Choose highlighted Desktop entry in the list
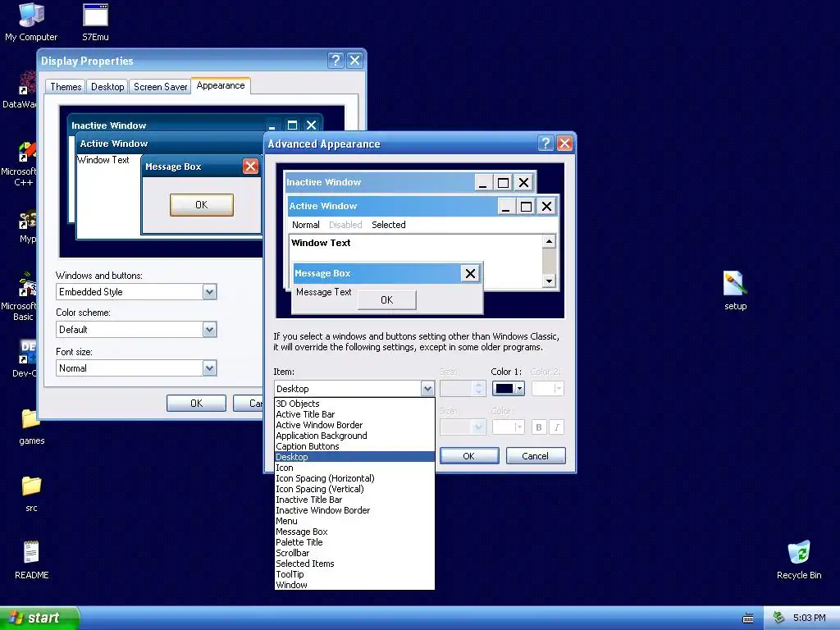The width and height of the screenshot is (840, 630). point(354,457)
